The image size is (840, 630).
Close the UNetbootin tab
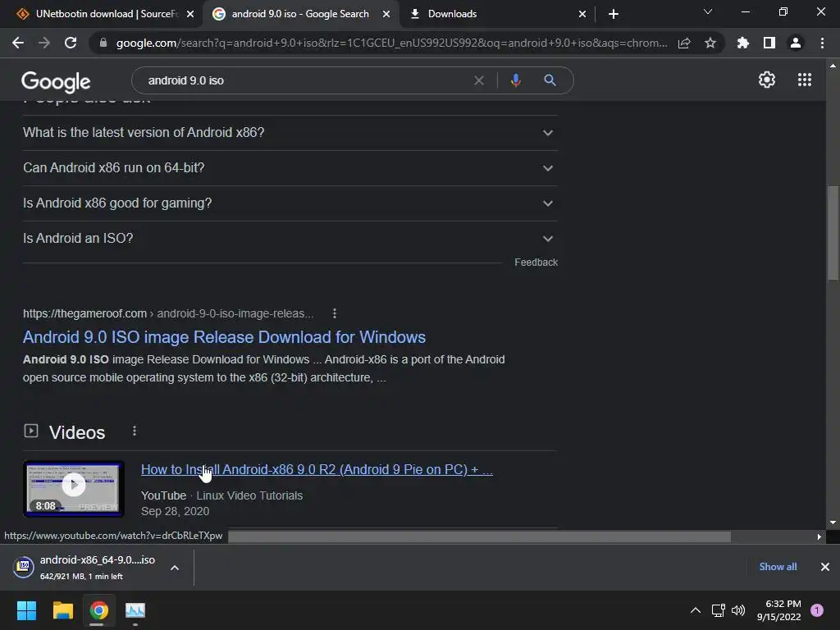point(190,14)
